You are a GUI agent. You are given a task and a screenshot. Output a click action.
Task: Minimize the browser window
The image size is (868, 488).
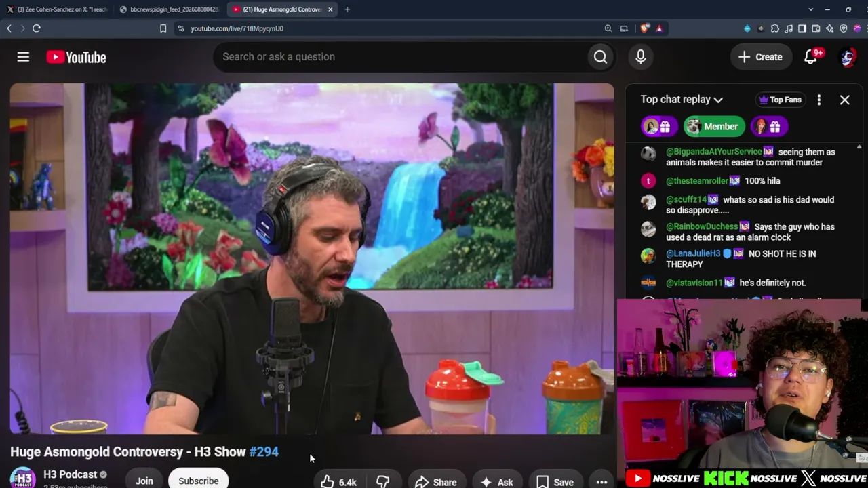pos(827,9)
